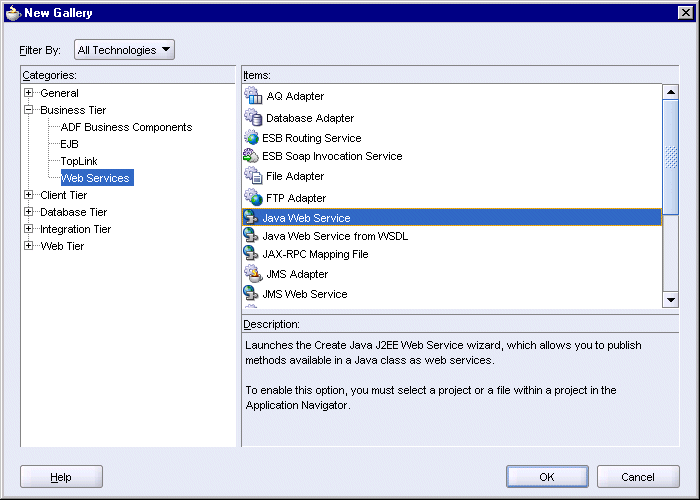Select the Web Services category

tap(97, 178)
